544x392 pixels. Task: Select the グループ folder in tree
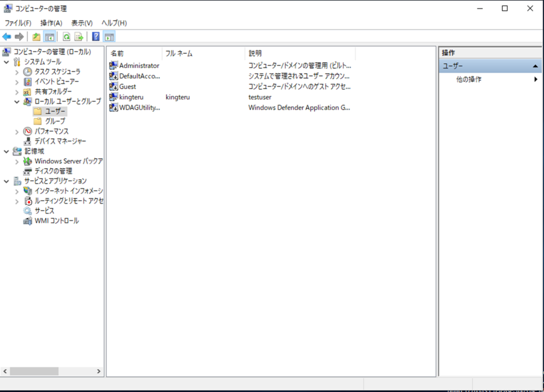[55, 121]
